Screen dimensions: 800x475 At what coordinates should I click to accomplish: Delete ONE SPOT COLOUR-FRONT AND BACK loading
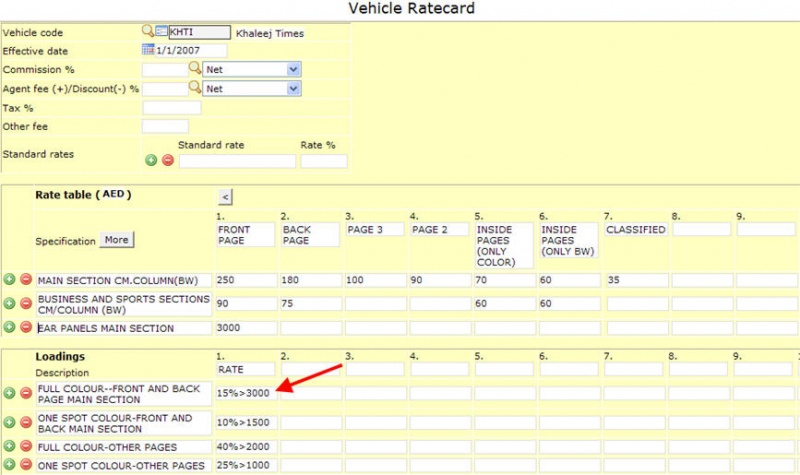coord(26,422)
